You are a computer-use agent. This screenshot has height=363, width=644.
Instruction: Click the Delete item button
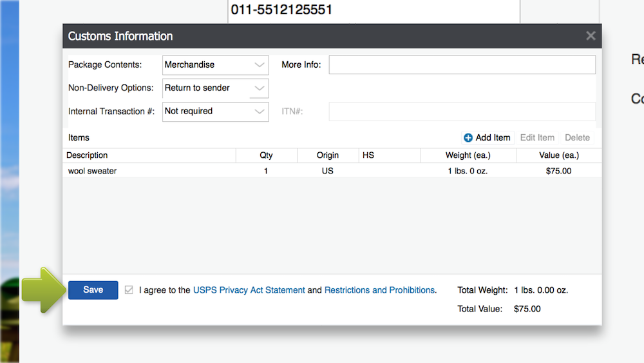(577, 138)
